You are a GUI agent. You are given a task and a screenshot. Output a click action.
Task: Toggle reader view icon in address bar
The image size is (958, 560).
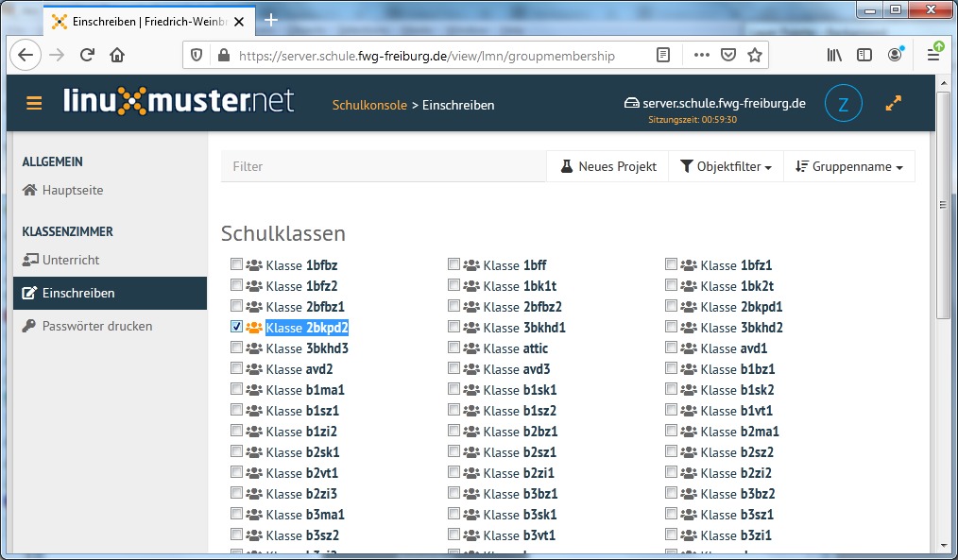coord(664,55)
